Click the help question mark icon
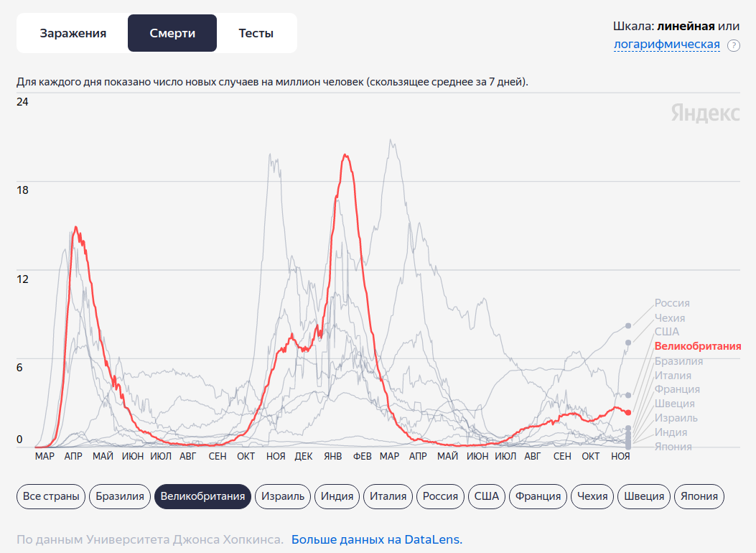The width and height of the screenshot is (756, 553). 733,45
